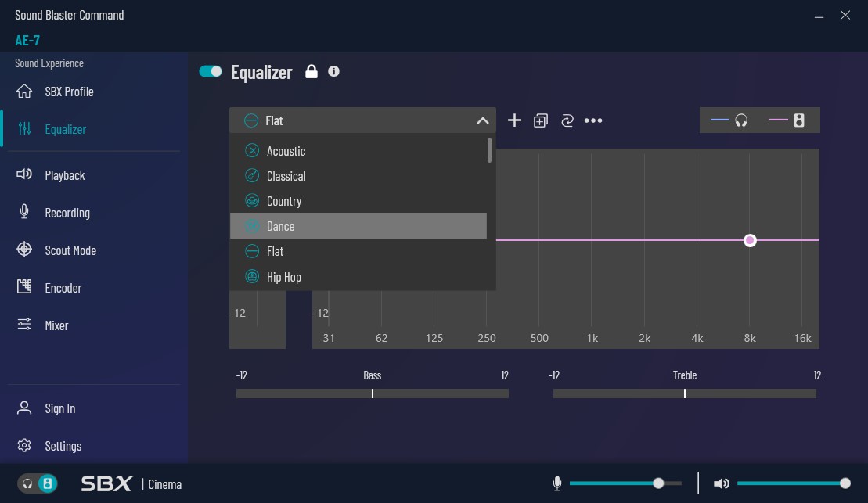Add a new equalizer preset
The width and height of the screenshot is (868, 503).
point(514,120)
